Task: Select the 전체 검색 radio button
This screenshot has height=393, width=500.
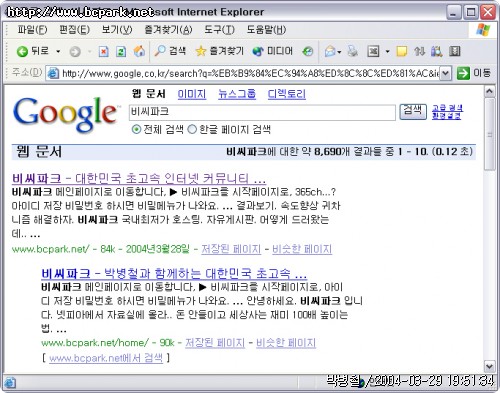Action: pyautogui.click(x=136, y=129)
